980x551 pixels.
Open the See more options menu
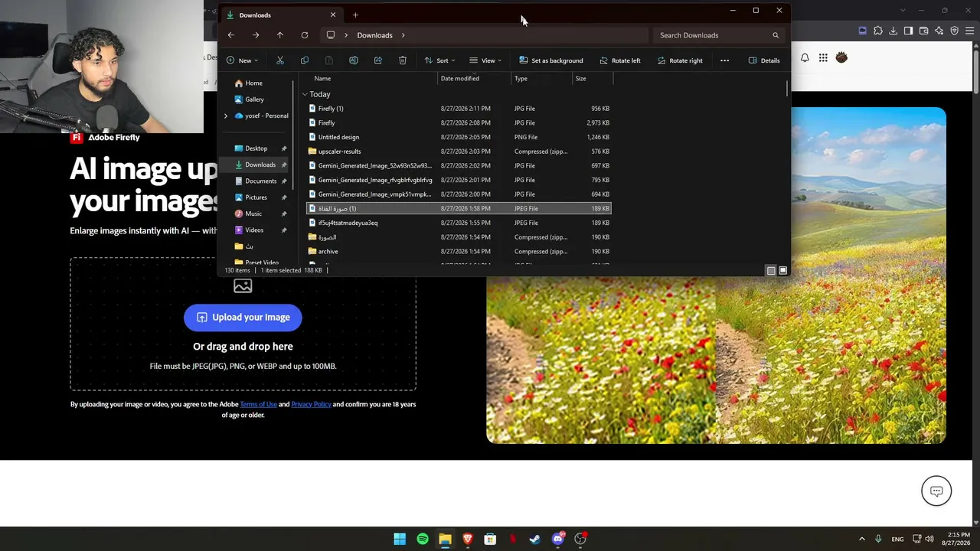pos(725,60)
